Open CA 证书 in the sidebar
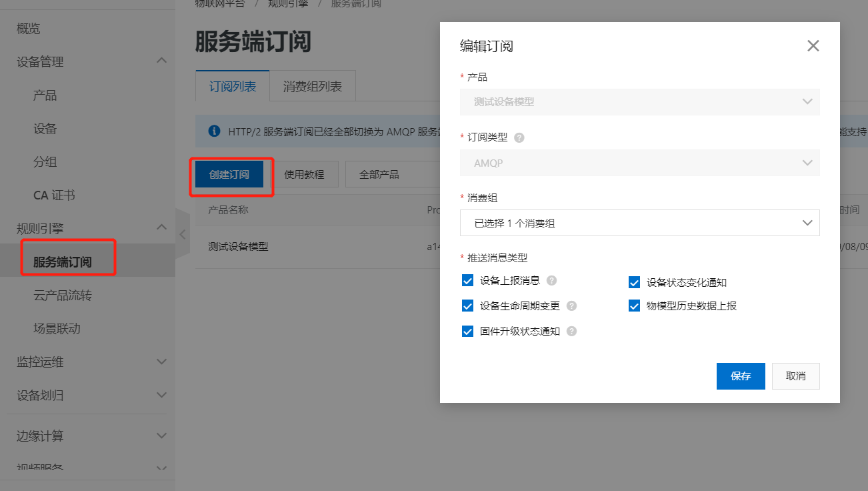Screen dimensions: 868x491 [54, 195]
